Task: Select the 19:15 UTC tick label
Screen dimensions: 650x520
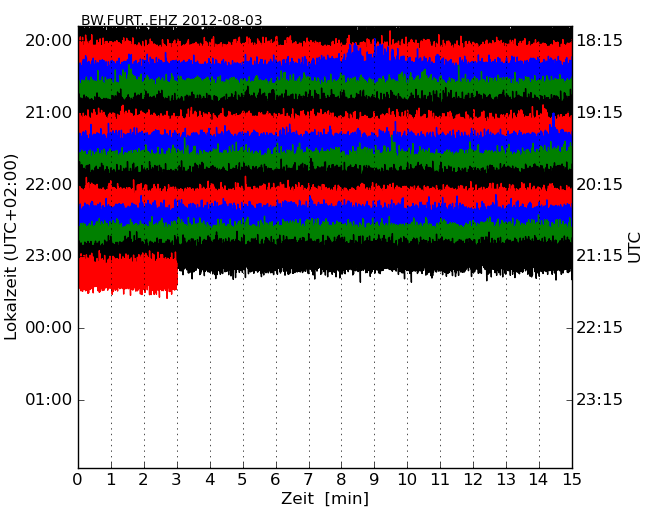Action: [x=599, y=112]
